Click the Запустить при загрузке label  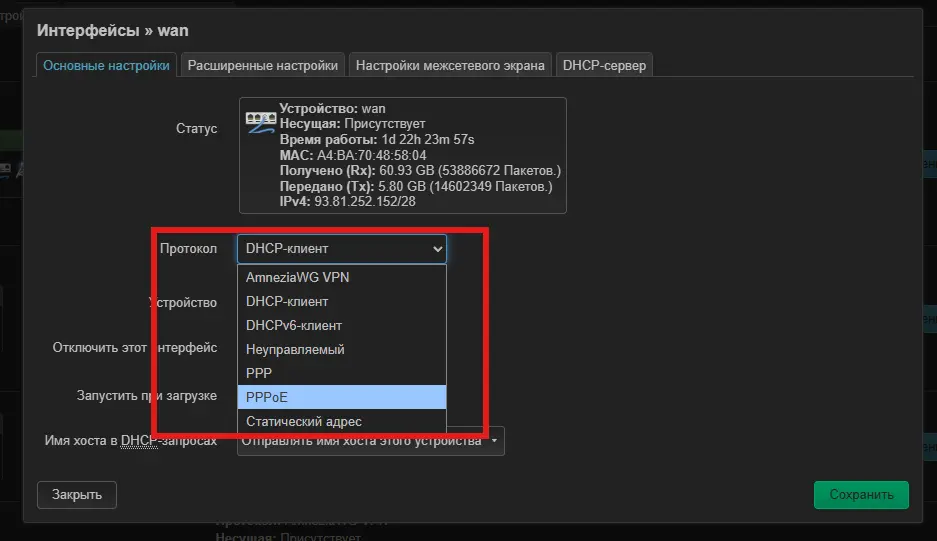[146, 396]
